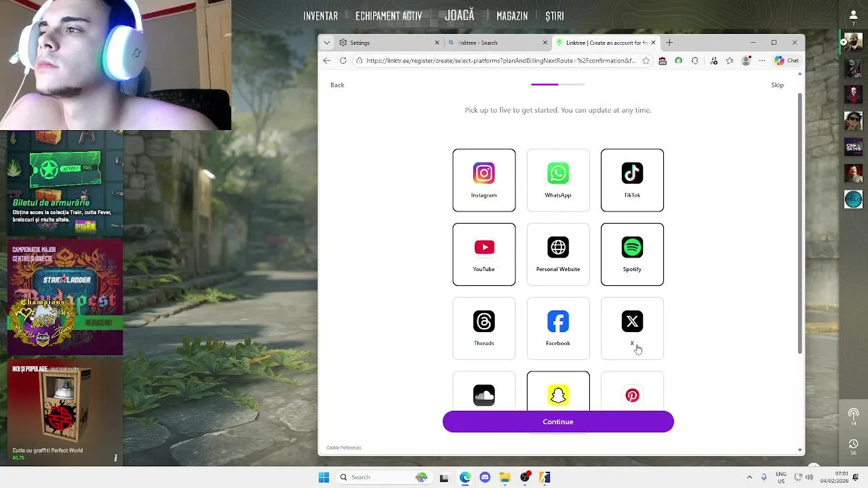The width and height of the screenshot is (868, 488).
Task: Select CSGO Skins friend avatar
Action: coord(853,147)
